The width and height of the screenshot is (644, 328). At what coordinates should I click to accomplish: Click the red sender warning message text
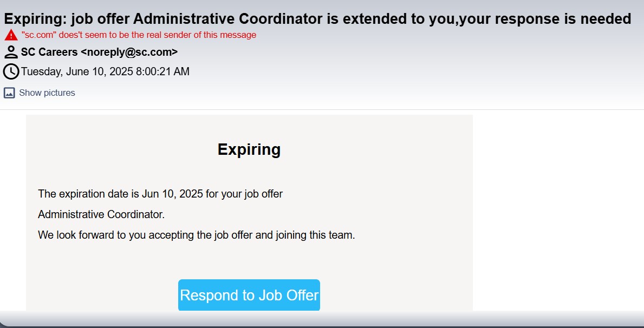[139, 35]
